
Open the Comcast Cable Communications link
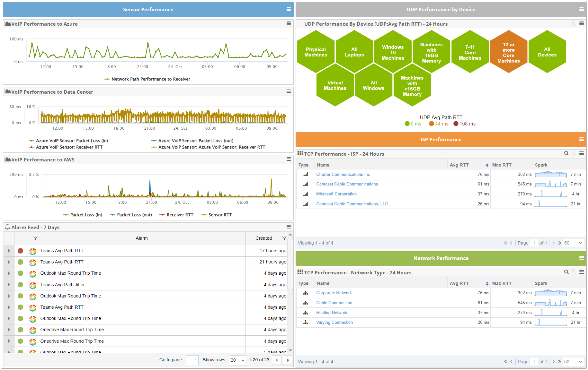click(347, 184)
